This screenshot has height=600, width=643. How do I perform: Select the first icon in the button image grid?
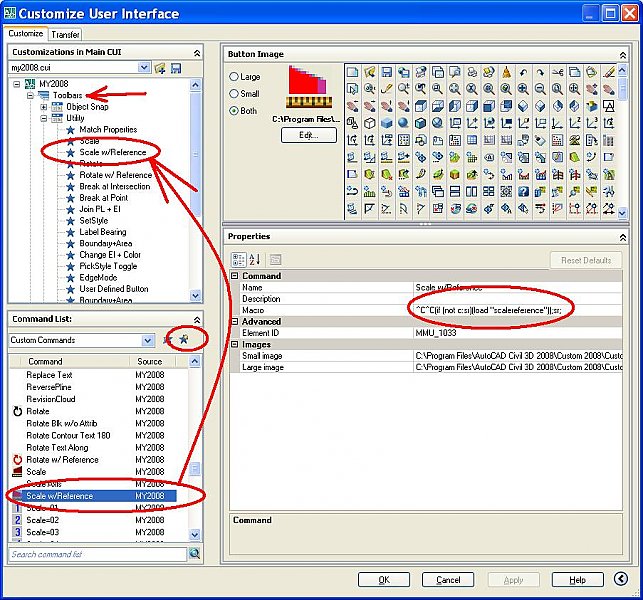pos(352,72)
